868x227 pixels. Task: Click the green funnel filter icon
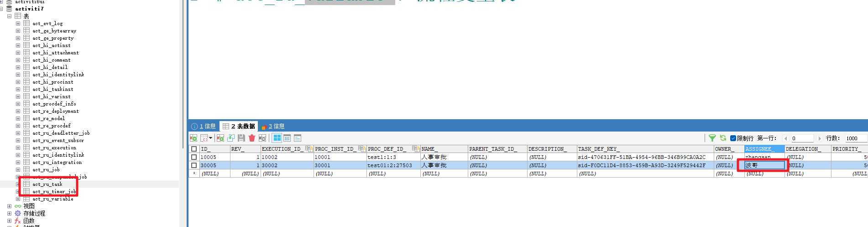pos(712,138)
